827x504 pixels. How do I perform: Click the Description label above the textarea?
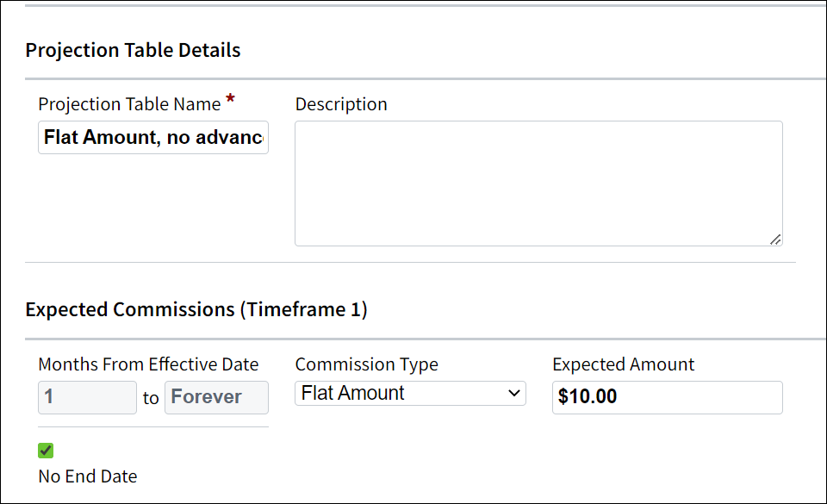click(341, 103)
